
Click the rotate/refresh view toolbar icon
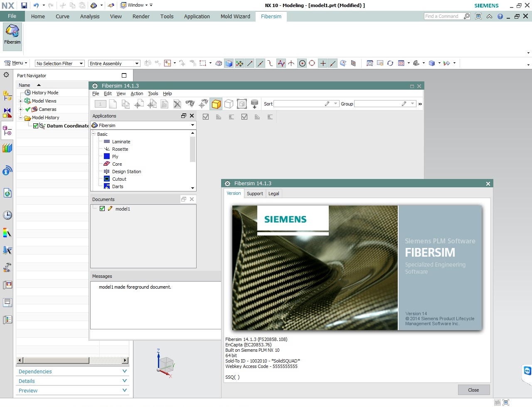(390, 63)
